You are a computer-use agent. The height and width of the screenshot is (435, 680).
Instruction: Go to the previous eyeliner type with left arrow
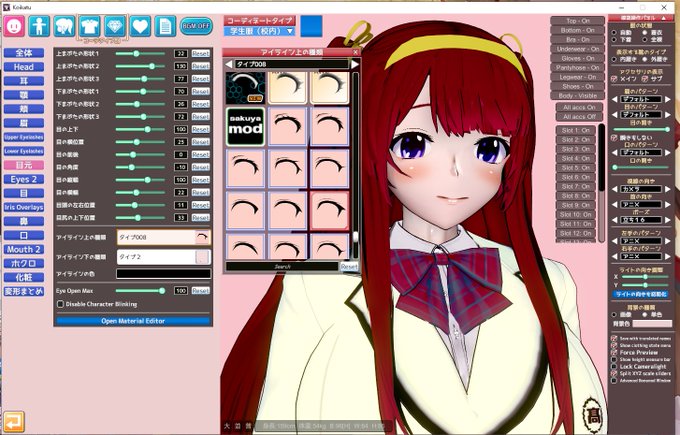[x=229, y=64]
